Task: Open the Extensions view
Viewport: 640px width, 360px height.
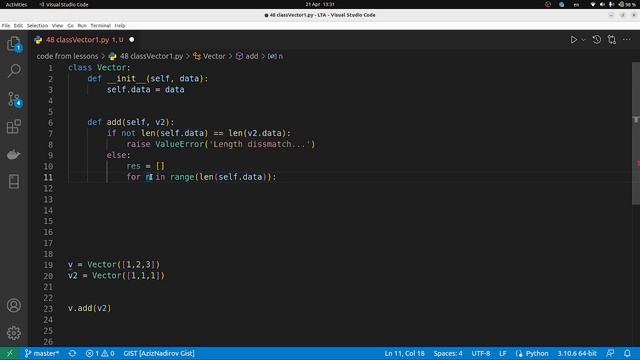Action: [14, 127]
